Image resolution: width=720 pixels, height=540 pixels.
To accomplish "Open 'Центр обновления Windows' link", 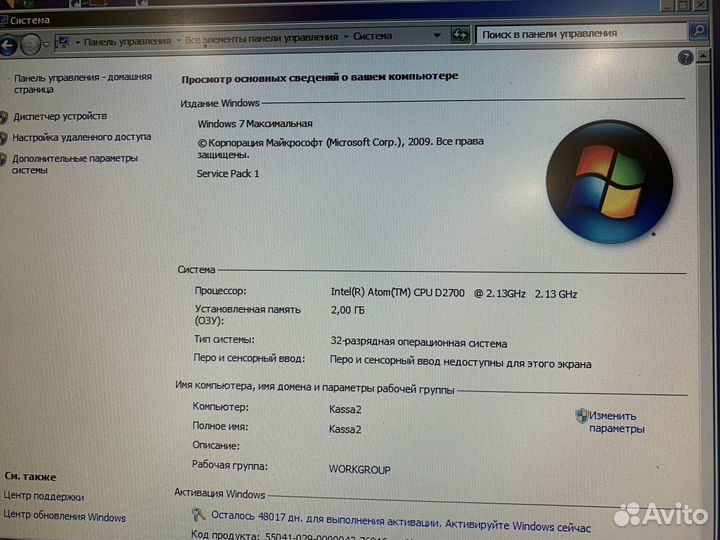I will click(64, 516).
